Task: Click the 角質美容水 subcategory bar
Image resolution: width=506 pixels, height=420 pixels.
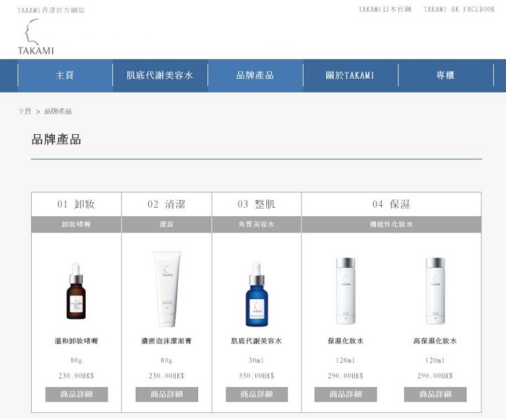Action: (257, 225)
